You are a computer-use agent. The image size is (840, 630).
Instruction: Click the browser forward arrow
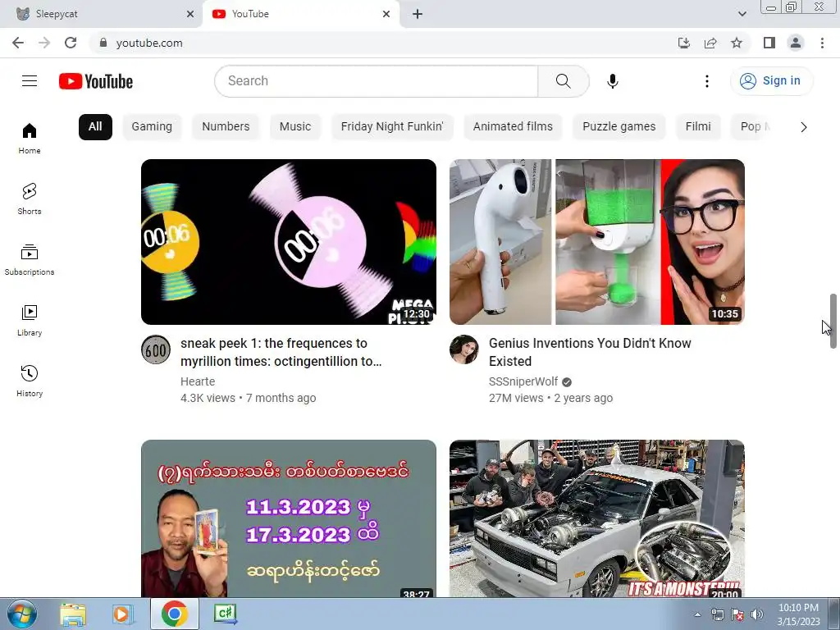pos(44,43)
